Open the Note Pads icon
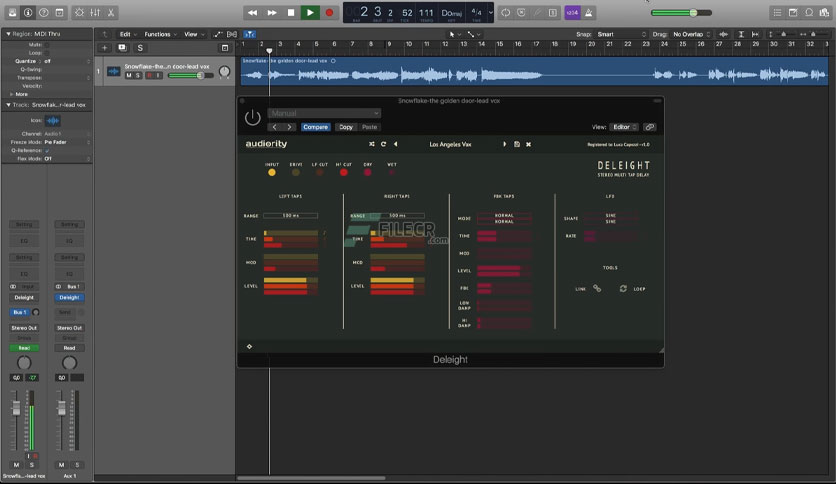Image resolution: width=836 pixels, height=484 pixels. coord(793,12)
